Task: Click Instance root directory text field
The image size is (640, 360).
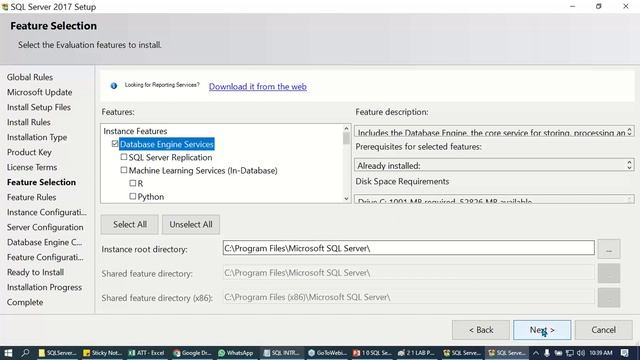Action: (409, 248)
